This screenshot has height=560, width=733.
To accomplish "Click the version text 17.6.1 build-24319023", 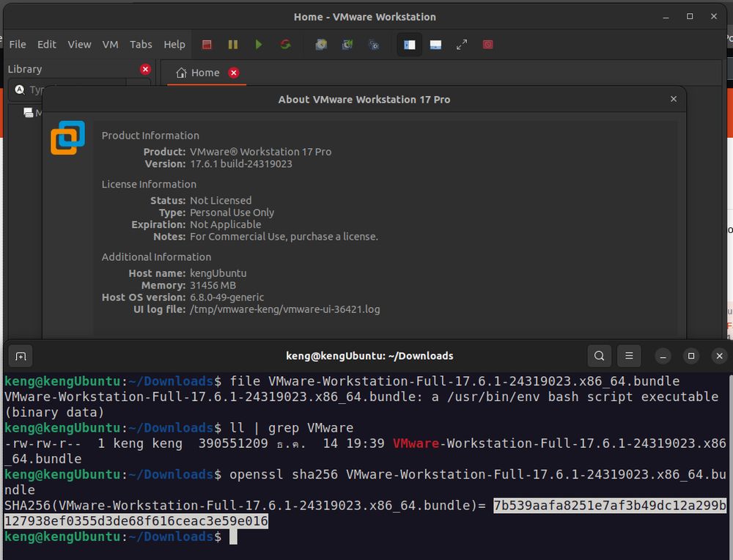I will coord(240,164).
